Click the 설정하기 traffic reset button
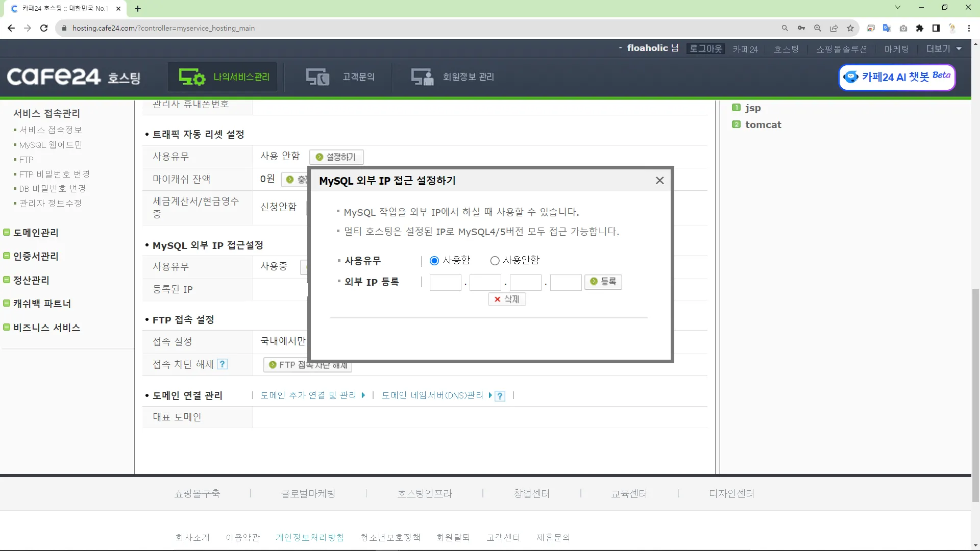 tap(336, 157)
